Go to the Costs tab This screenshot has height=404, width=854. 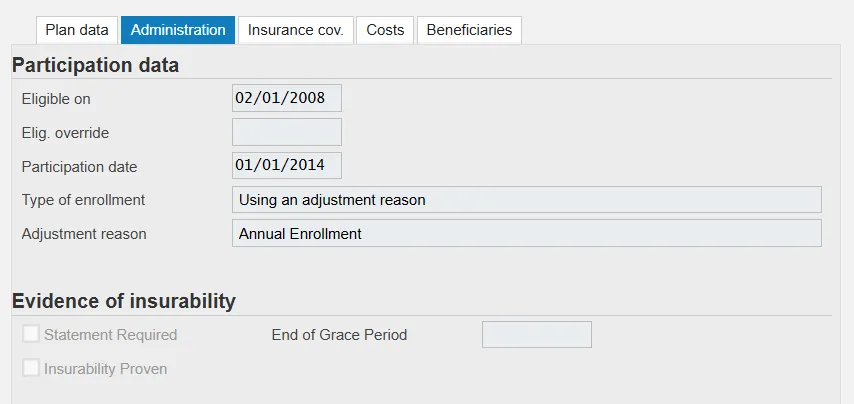point(385,30)
